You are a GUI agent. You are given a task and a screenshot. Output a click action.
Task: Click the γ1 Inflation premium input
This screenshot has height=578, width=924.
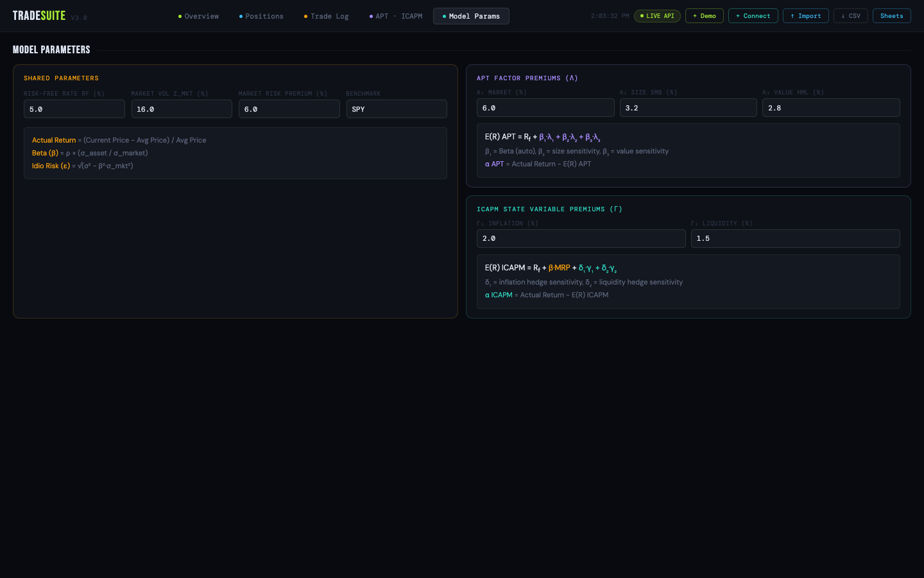(x=581, y=238)
